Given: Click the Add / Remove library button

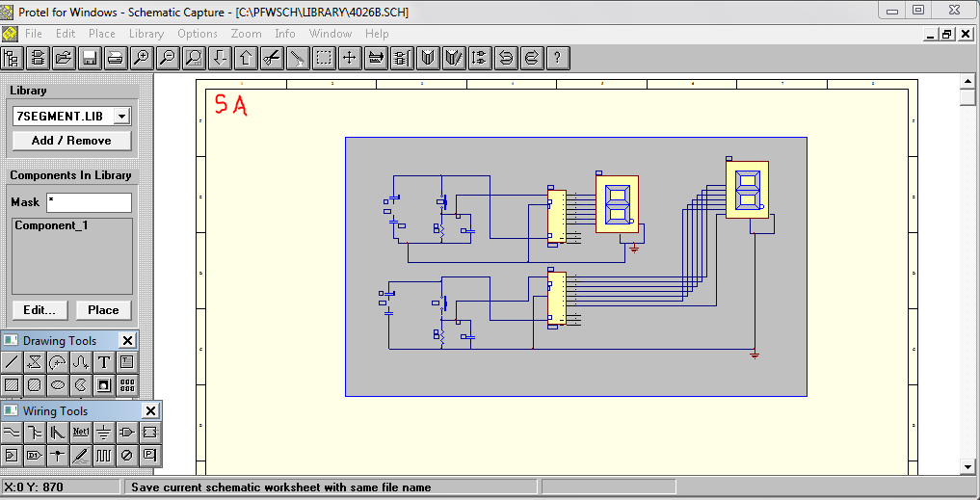Looking at the screenshot, I should [x=72, y=141].
